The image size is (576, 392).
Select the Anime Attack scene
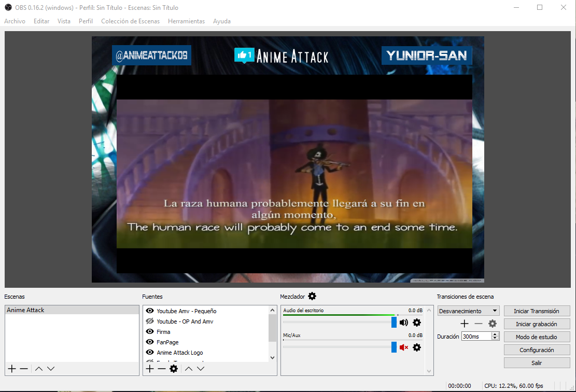(x=72, y=310)
